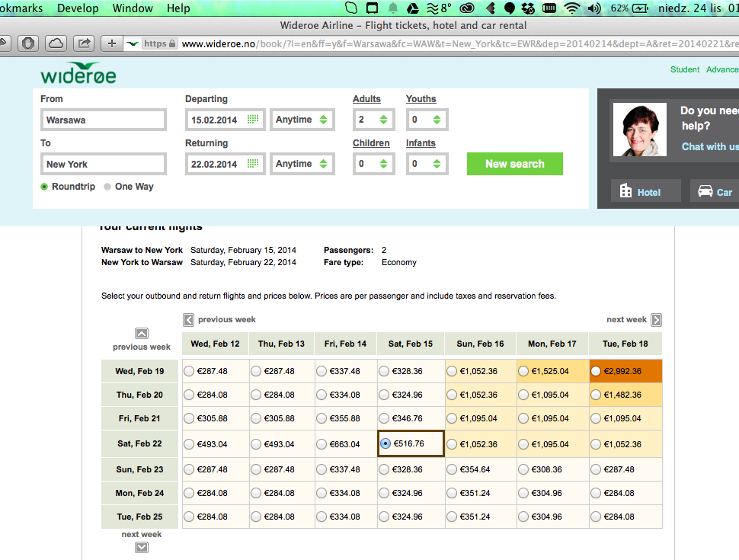Click the Google Drive menu bar icon

point(413,8)
